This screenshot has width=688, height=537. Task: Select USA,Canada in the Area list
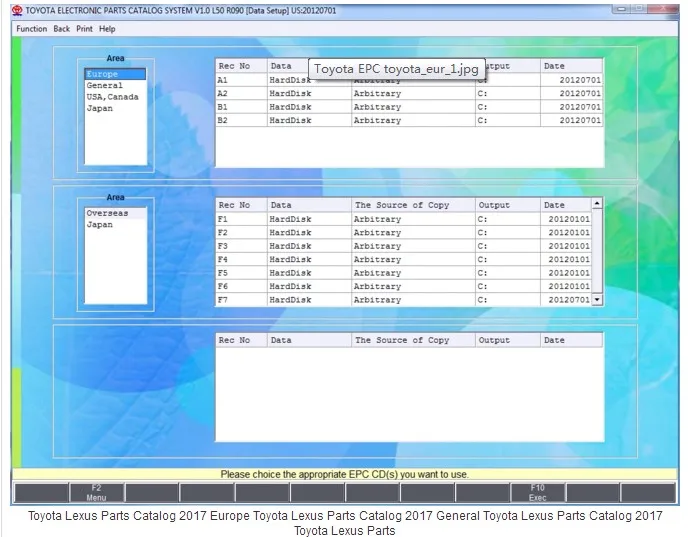[115, 97]
